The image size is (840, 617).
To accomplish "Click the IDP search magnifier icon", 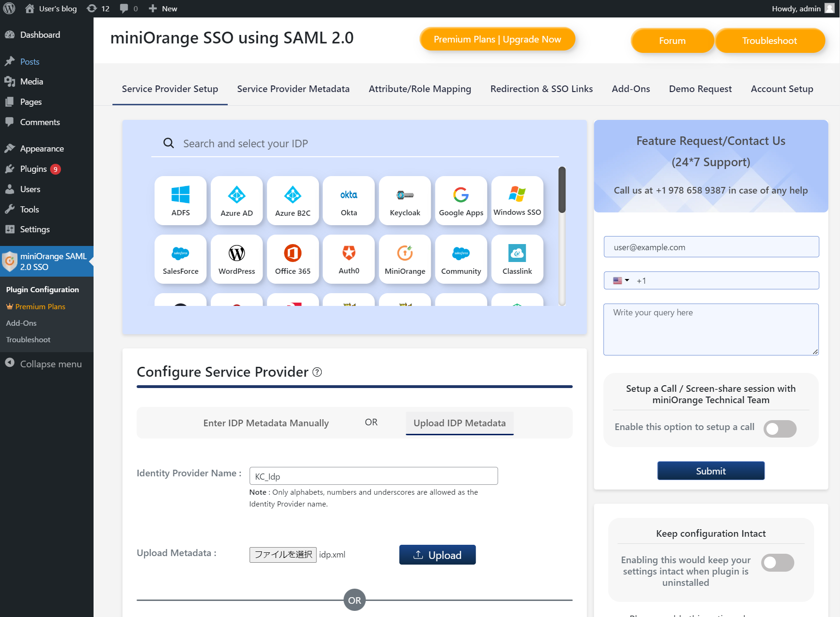I will pos(169,143).
